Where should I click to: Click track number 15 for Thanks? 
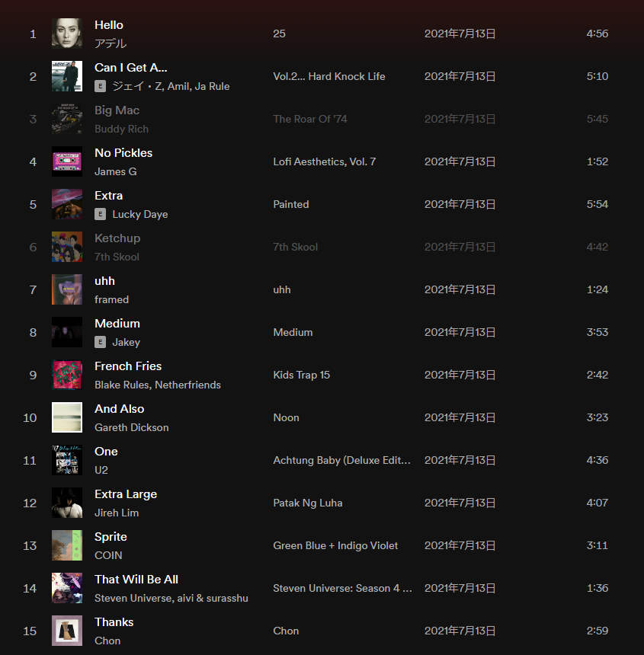[x=30, y=631]
